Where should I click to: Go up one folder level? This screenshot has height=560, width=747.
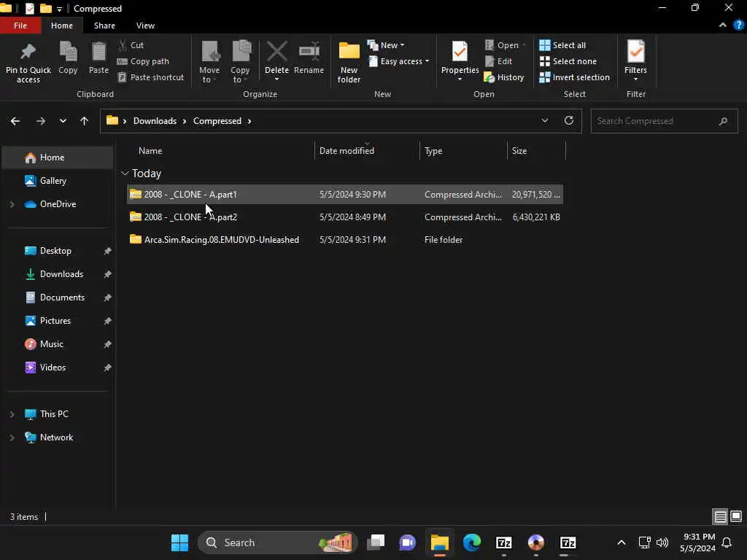click(x=85, y=121)
